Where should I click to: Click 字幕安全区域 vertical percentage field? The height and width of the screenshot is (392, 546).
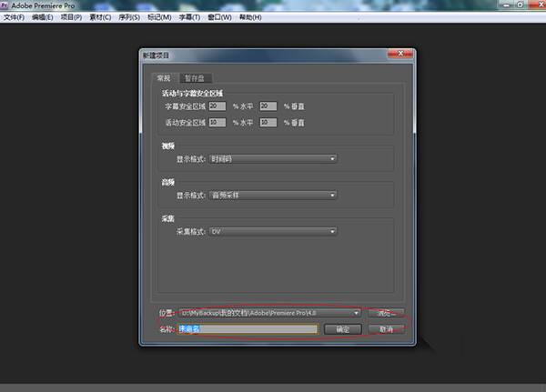pos(268,106)
